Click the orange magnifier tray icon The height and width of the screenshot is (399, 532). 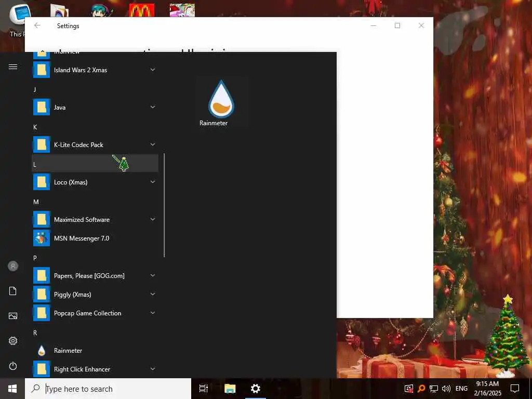(x=421, y=389)
